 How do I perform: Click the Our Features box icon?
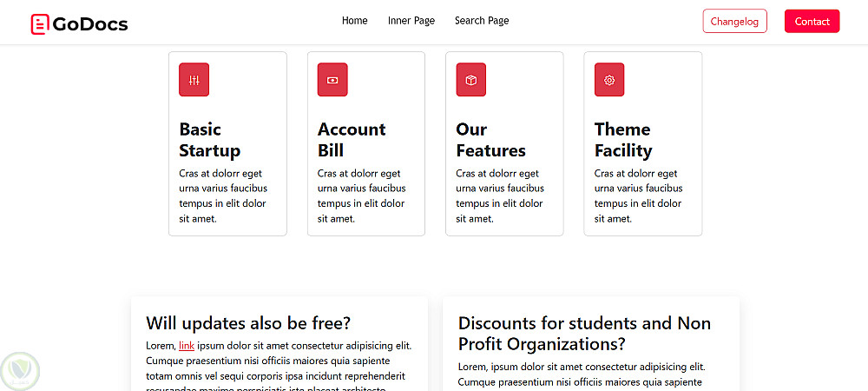pos(470,80)
